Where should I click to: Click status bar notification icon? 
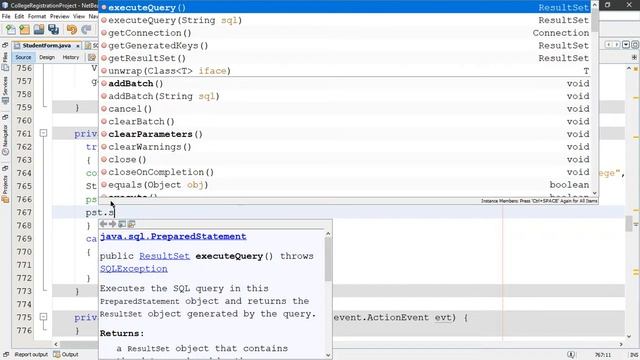click(571, 355)
